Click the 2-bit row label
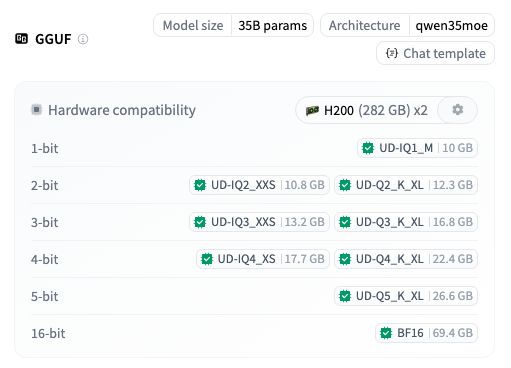Viewport: 511px width, 368px height. [45, 185]
